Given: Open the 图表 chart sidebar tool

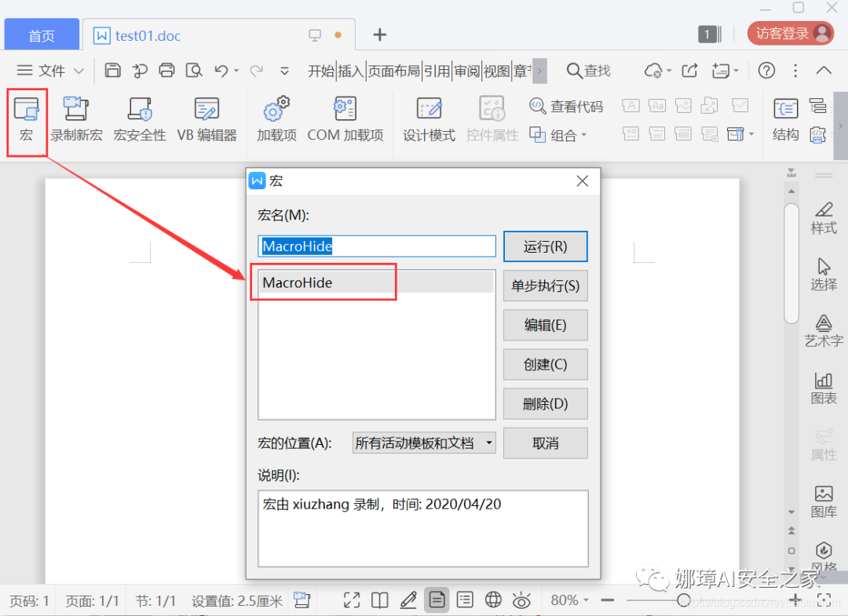Looking at the screenshot, I should pyautogui.click(x=824, y=388).
